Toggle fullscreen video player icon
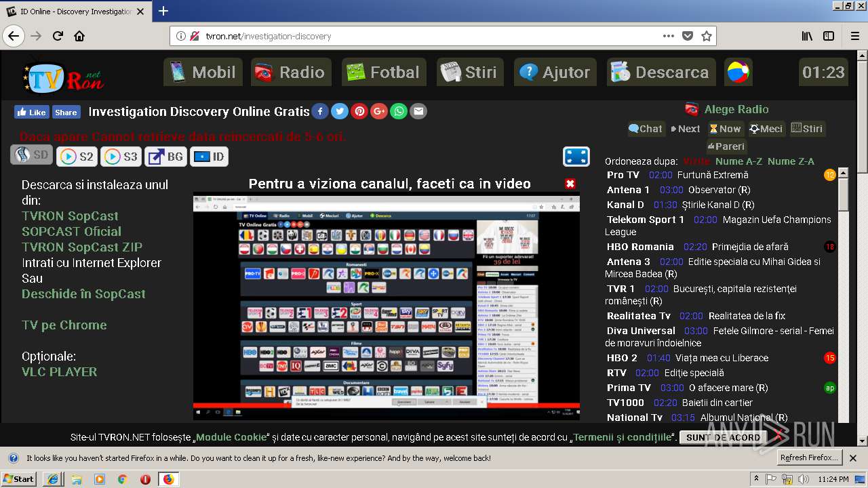 pos(576,157)
